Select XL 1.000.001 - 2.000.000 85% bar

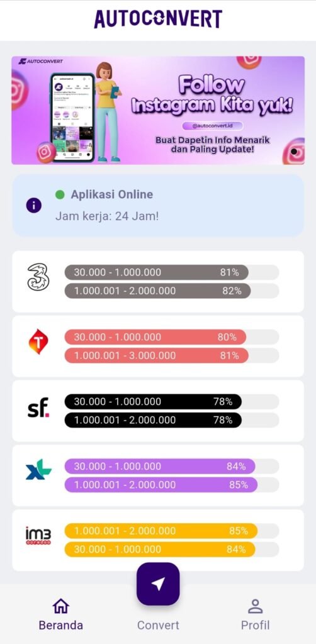click(161, 485)
